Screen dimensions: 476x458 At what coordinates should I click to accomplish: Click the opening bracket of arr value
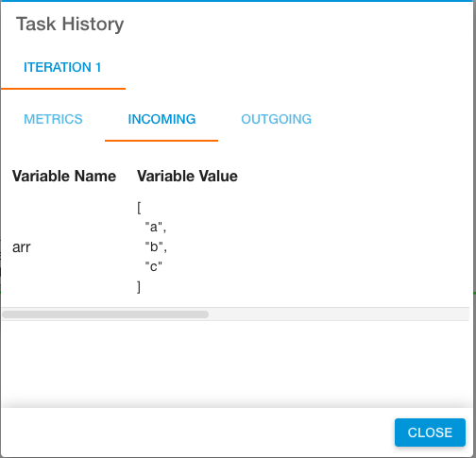click(139, 208)
